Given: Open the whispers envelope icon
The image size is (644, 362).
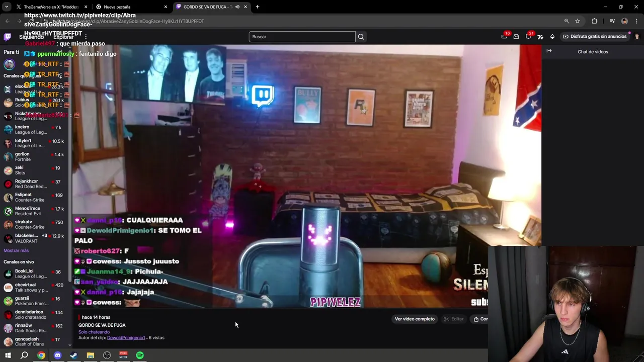Looking at the screenshot, I should 516,37.
